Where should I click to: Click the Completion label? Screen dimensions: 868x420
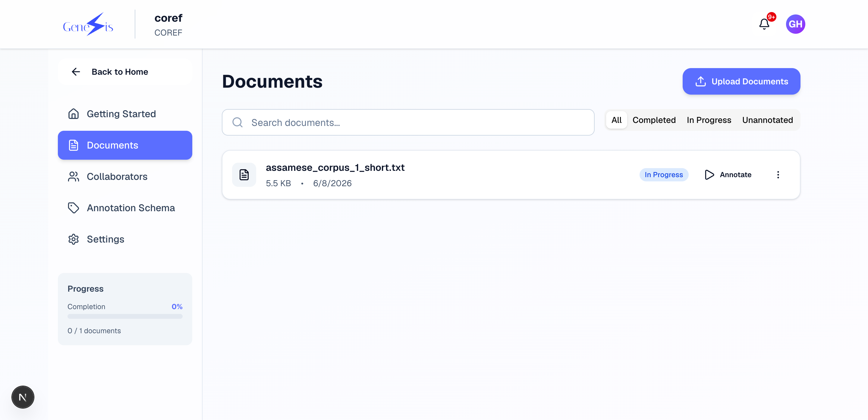(86, 306)
